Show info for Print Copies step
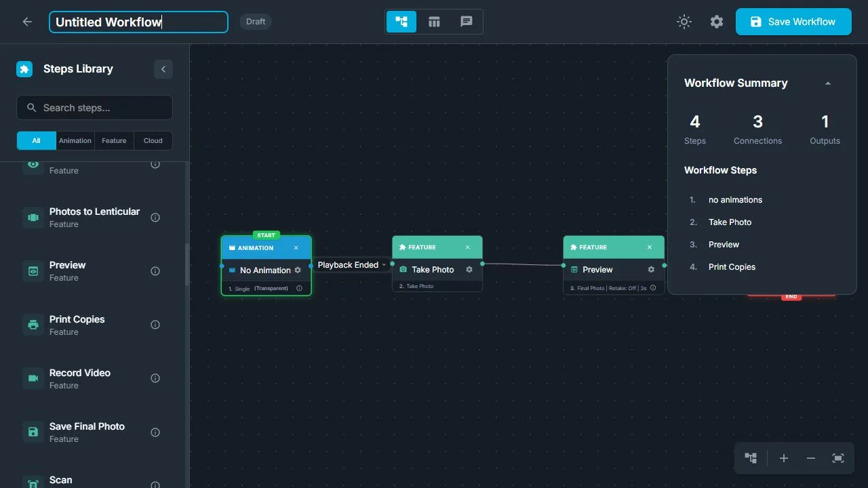Image resolution: width=868 pixels, height=488 pixels. coord(155,325)
